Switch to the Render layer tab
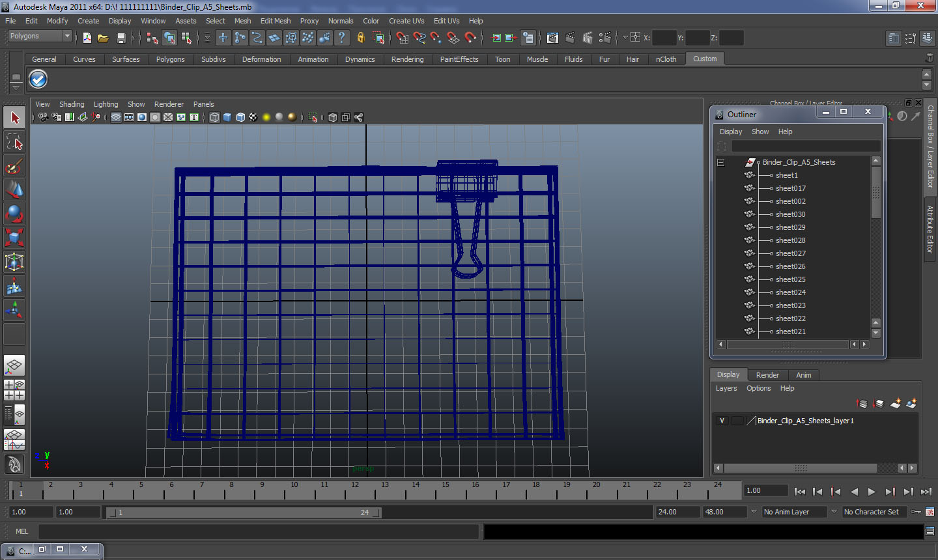This screenshot has height=560, width=938. point(767,375)
